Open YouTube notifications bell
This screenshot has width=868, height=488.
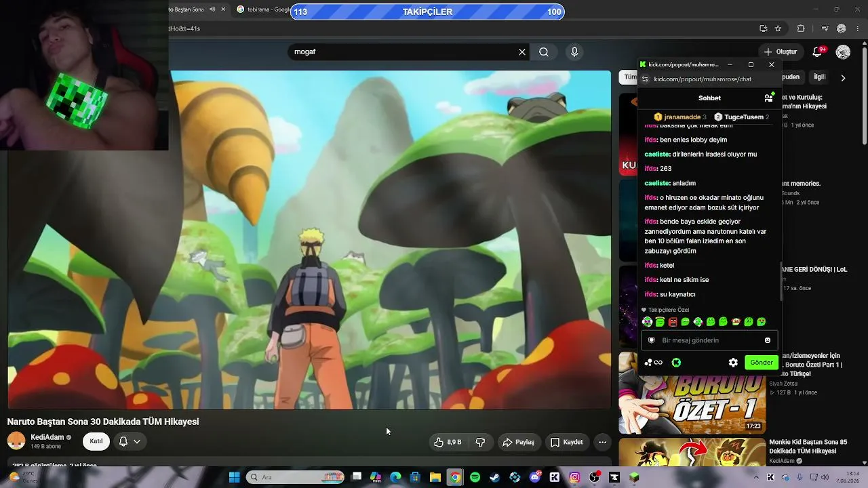818,52
